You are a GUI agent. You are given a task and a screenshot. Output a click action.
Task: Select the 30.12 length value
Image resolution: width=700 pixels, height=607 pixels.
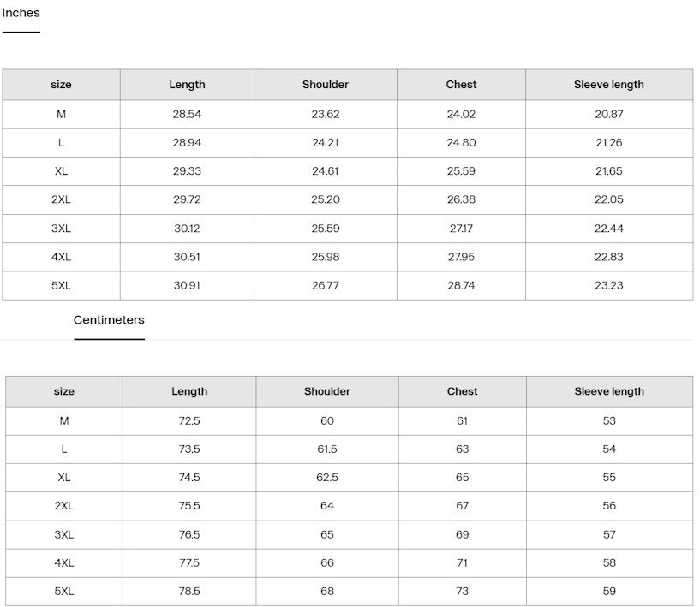tap(187, 229)
